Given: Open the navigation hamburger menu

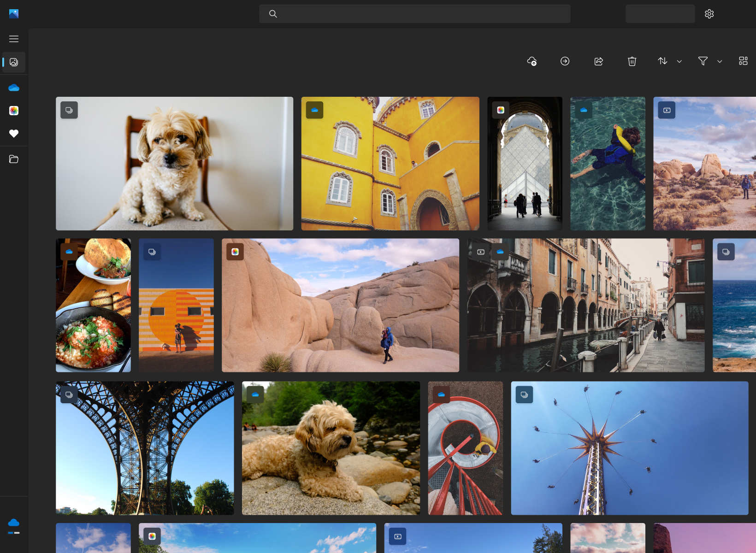Looking at the screenshot, I should pos(14,39).
